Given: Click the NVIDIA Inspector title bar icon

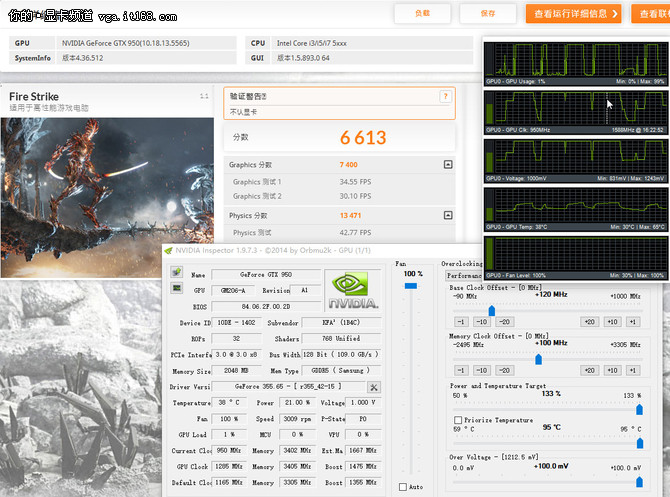Looking at the screenshot, I should click(168, 250).
